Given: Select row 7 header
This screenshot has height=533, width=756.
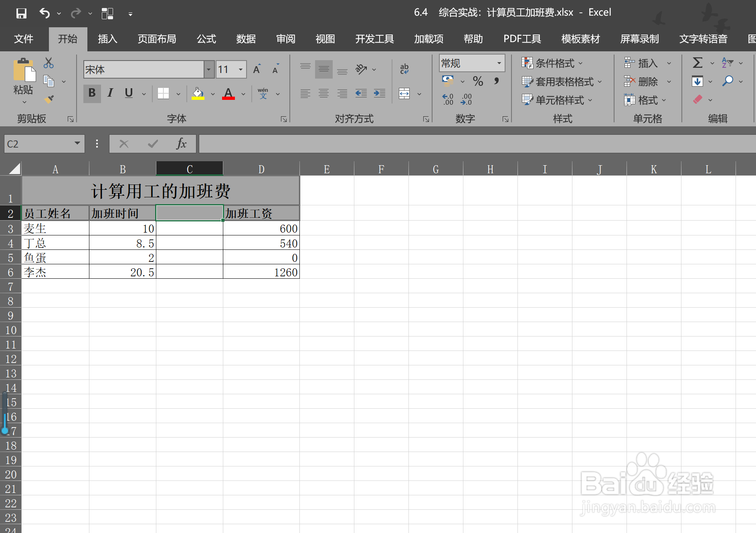Looking at the screenshot, I should point(10,286).
